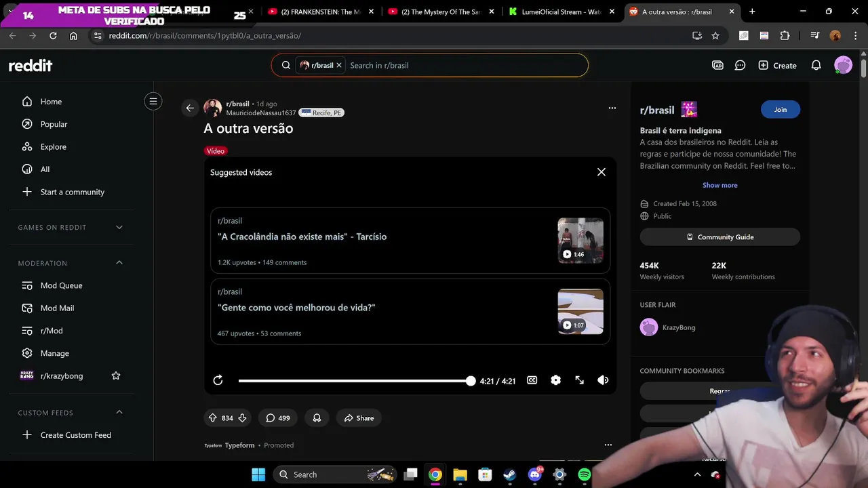Screen dimensions: 868x488
Task: Downvote the post
Action: (242, 418)
